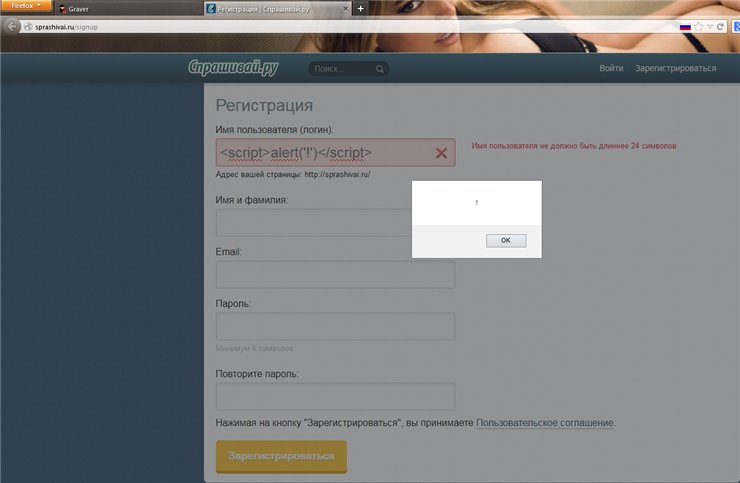Reload the page with refresh icon
This screenshot has height=483, width=740.
tap(720, 27)
